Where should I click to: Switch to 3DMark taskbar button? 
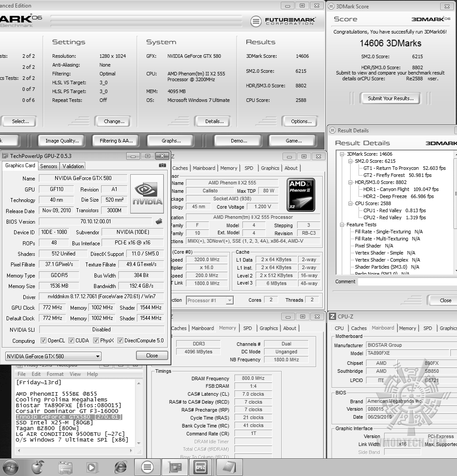[147, 467]
